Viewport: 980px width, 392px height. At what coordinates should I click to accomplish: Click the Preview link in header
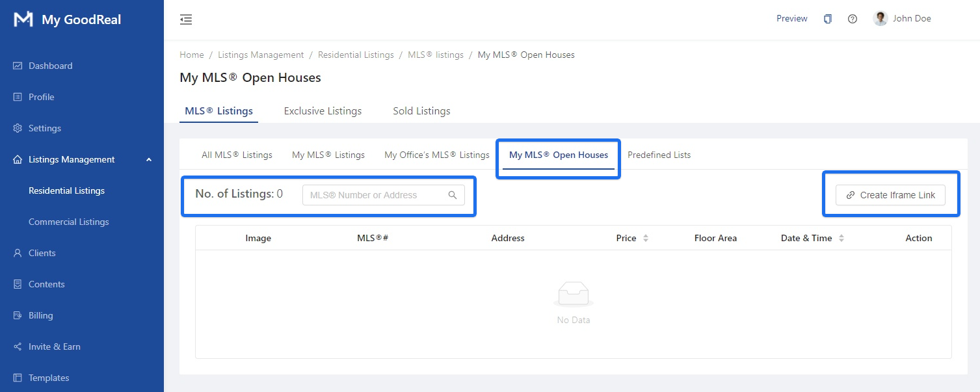(791, 19)
